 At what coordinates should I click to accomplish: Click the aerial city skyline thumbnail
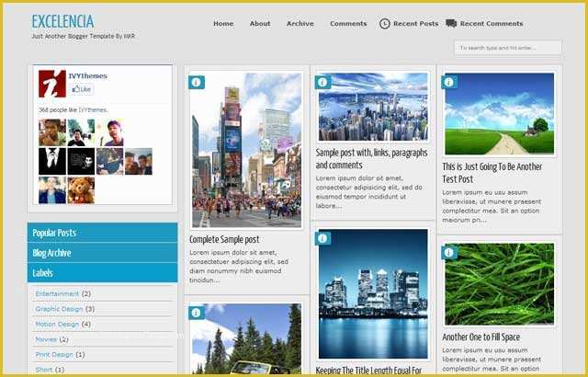tap(373, 107)
